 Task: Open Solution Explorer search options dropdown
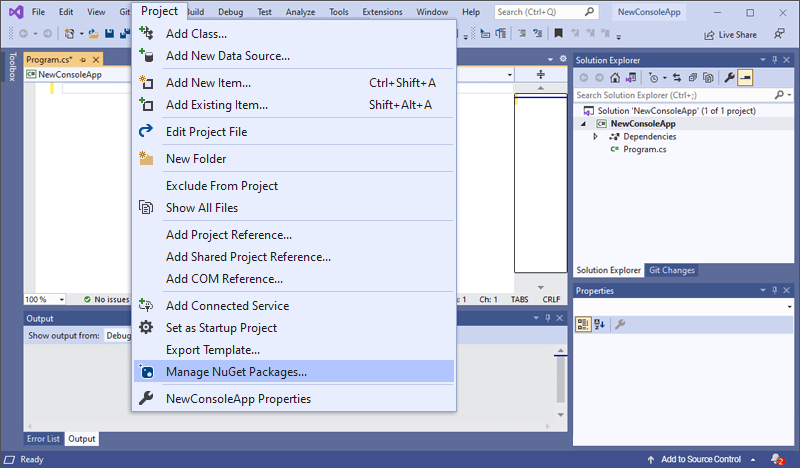point(789,95)
